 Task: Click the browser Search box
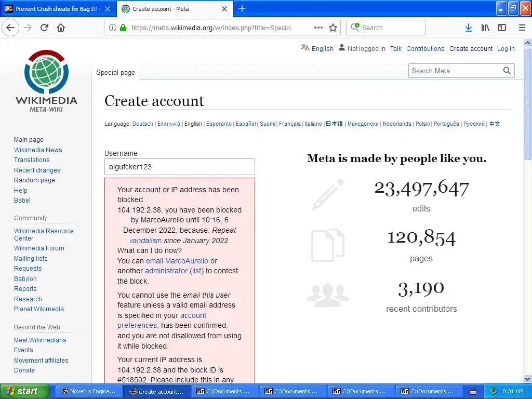[385, 28]
